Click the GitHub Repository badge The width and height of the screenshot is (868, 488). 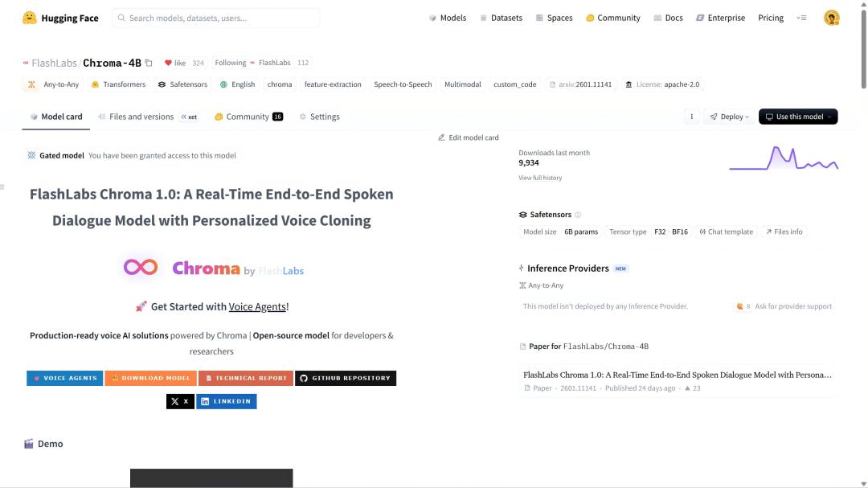(346, 378)
